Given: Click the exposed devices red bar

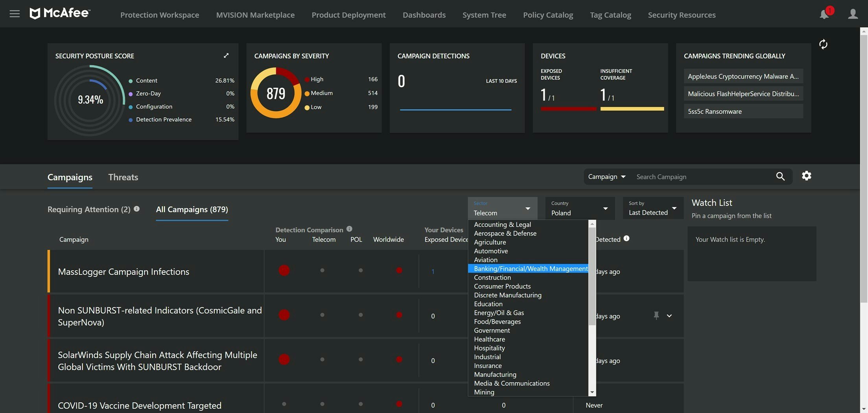Looking at the screenshot, I should [568, 109].
